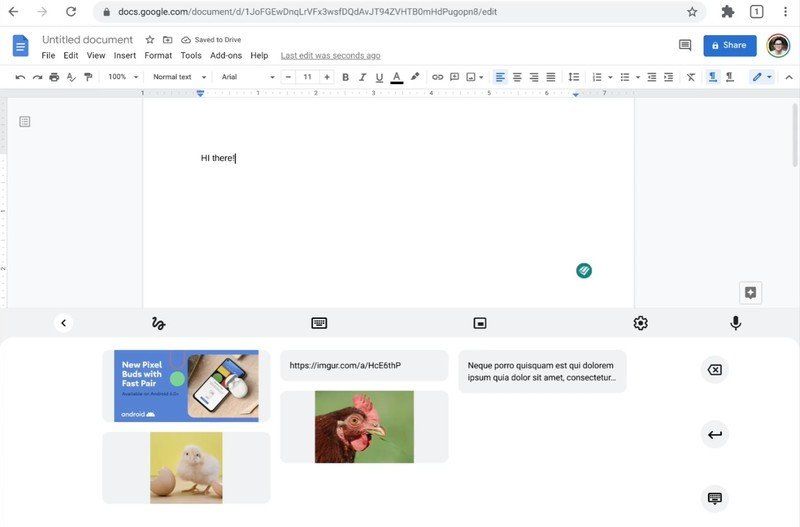Click the Redo icon in toolbar
Viewport: 800px width, 527px height.
(37, 77)
